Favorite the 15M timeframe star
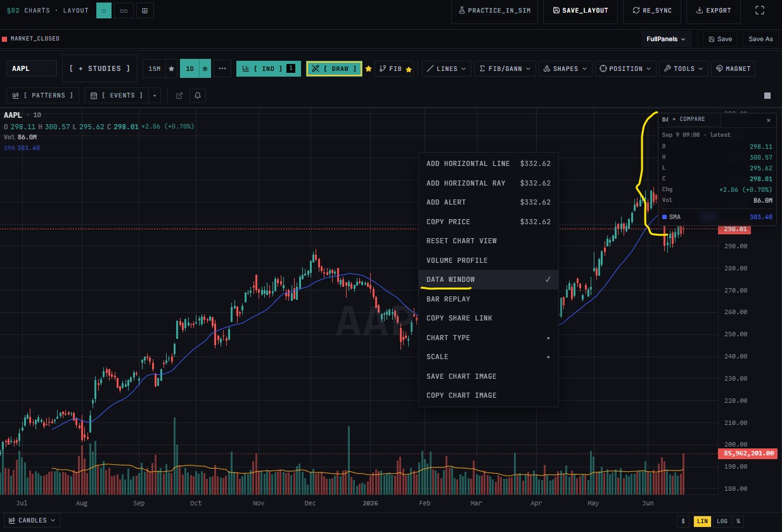The height and width of the screenshot is (532, 782). point(171,68)
